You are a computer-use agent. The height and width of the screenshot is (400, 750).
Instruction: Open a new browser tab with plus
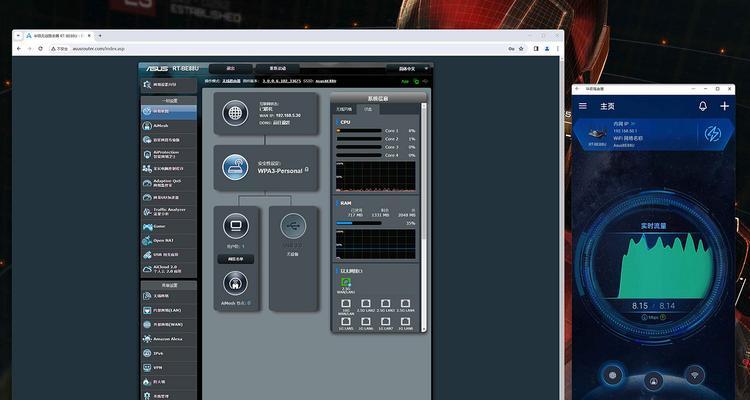tap(100, 36)
